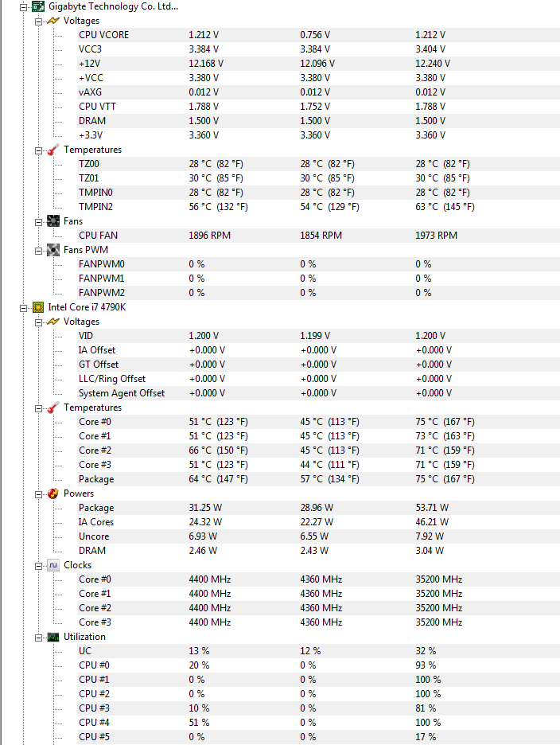Collapse the Powers section
This screenshot has height=745, width=560.
coord(38,494)
